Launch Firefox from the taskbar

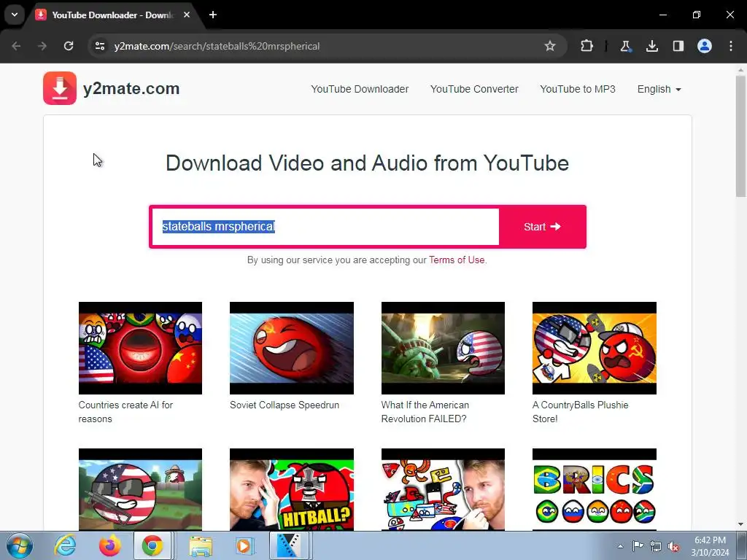[109, 545]
